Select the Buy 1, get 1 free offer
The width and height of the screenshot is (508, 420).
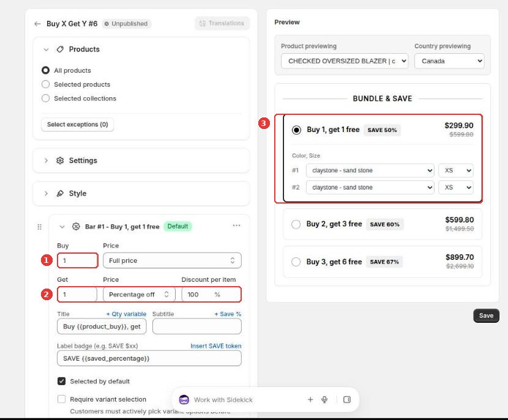coord(296,130)
